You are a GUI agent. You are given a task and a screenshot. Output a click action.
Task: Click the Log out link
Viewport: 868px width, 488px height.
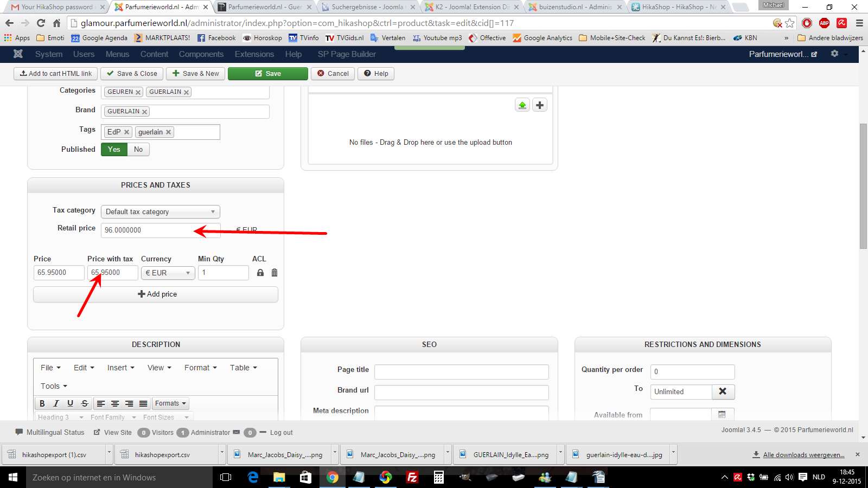(x=281, y=433)
